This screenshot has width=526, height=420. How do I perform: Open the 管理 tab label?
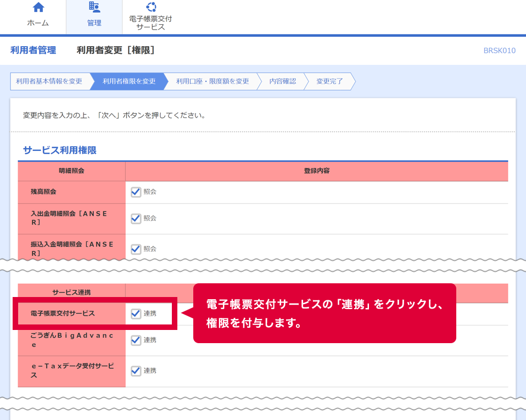click(x=94, y=23)
